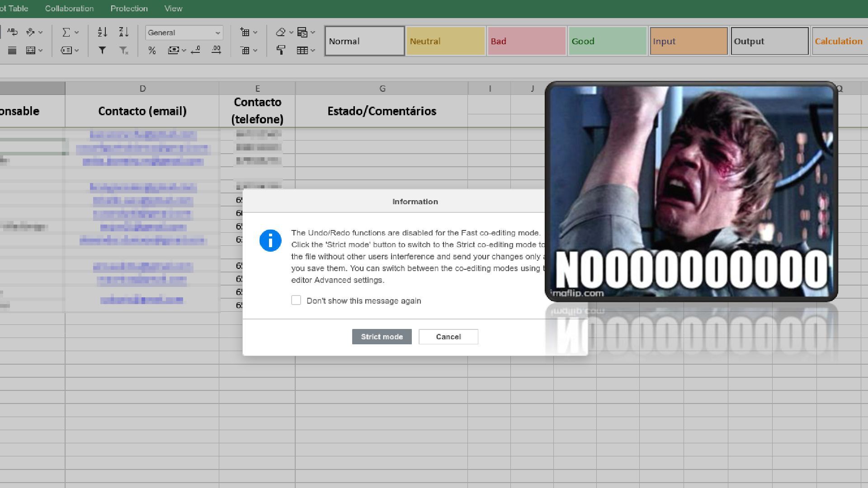This screenshot has height=488, width=868.
Task: Apply the Normal cell style
Action: pyautogui.click(x=364, y=41)
